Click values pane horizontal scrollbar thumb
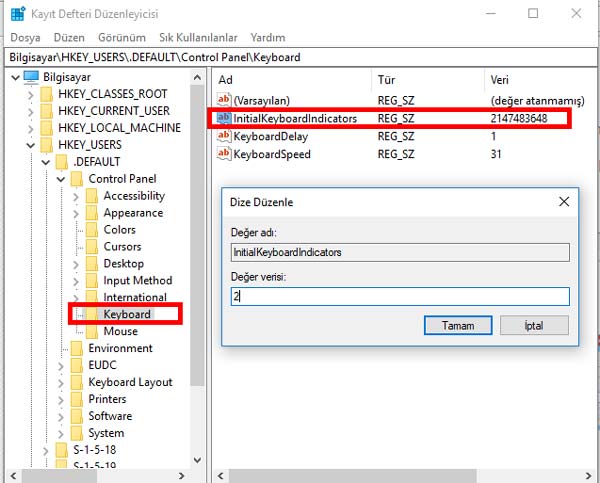The width and height of the screenshot is (600, 483). tap(353, 476)
